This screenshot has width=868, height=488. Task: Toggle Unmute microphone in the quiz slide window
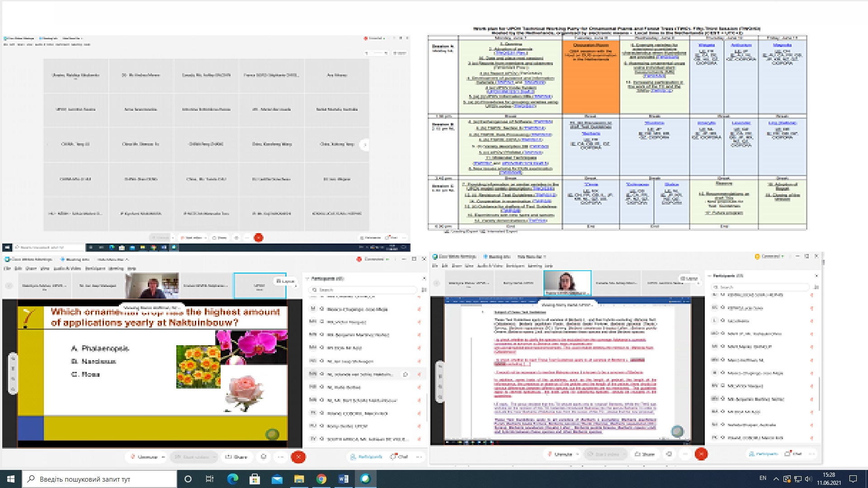[144, 457]
